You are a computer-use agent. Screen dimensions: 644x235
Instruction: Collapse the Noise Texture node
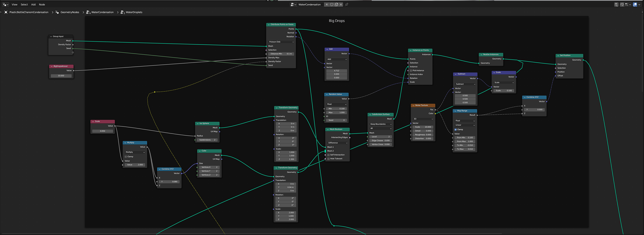point(413,105)
